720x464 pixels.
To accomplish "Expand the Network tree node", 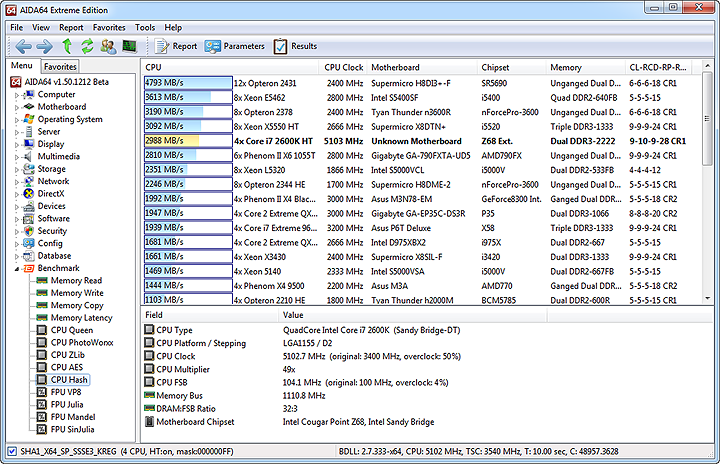I will click(x=17, y=182).
